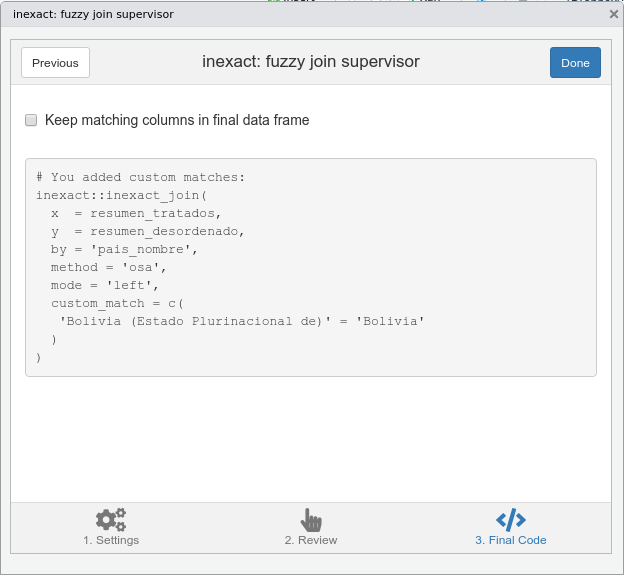Viewport: 624px width, 575px height.
Task: Click the code brackets Final Code icon
Action: pyautogui.click(x=511, y=520)
